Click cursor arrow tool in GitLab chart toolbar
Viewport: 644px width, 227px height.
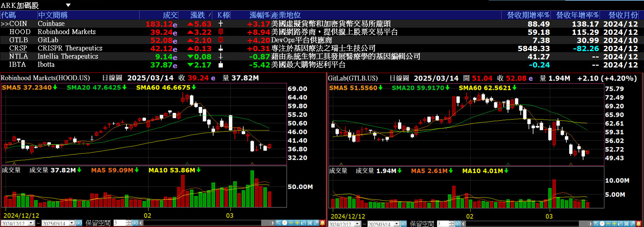pos(596,224)
